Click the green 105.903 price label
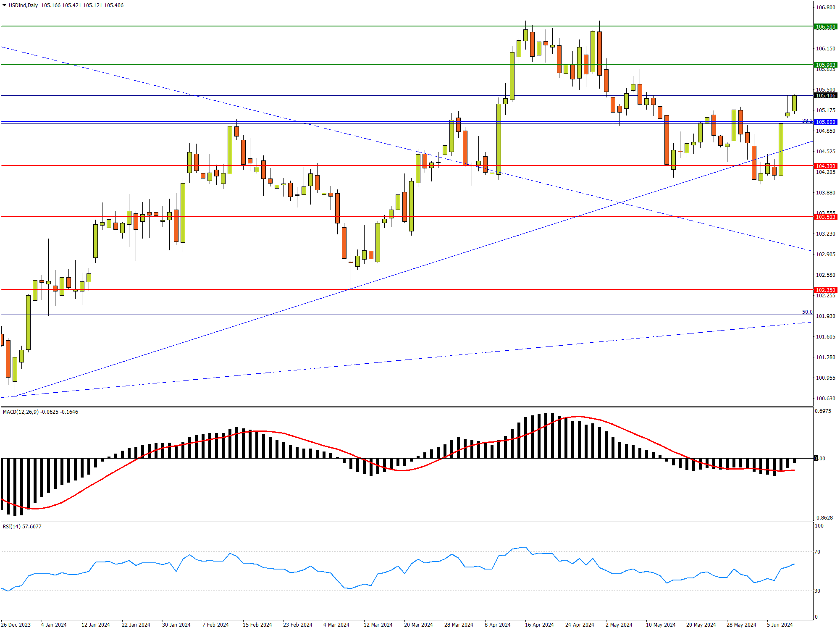840x630 pixels. [x=825, y=65]
